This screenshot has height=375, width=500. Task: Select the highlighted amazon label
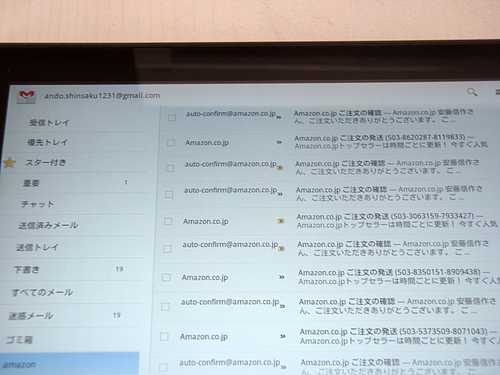point(69,364)
